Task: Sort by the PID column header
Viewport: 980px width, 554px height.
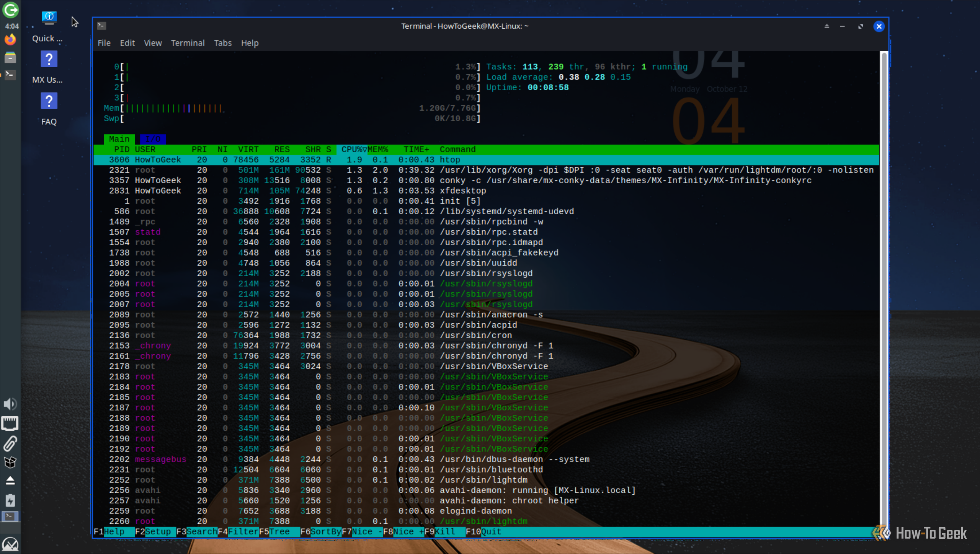Action: point(121,149)
